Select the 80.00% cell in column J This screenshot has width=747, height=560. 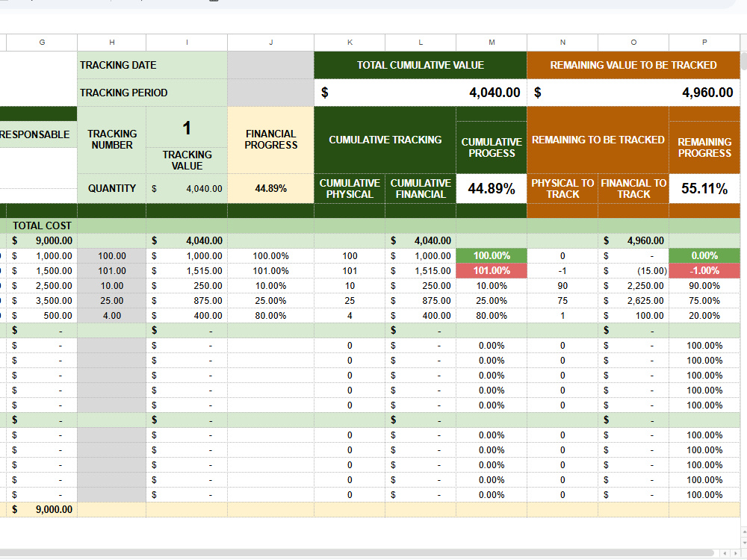click(270, 316)
